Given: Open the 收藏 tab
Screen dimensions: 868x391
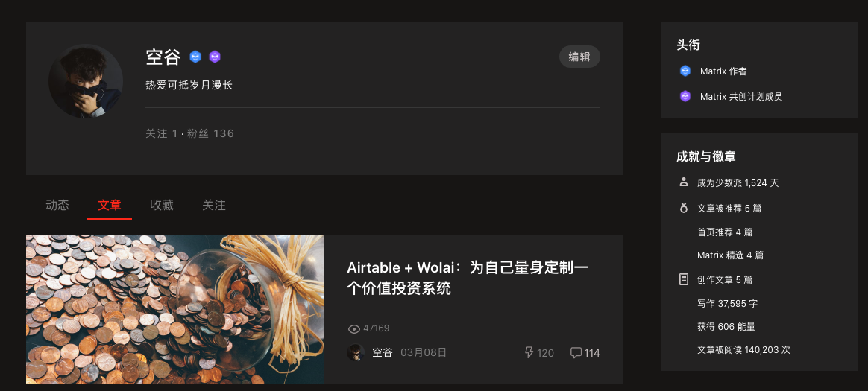Looking at the screenshot, I should point(162,205).
